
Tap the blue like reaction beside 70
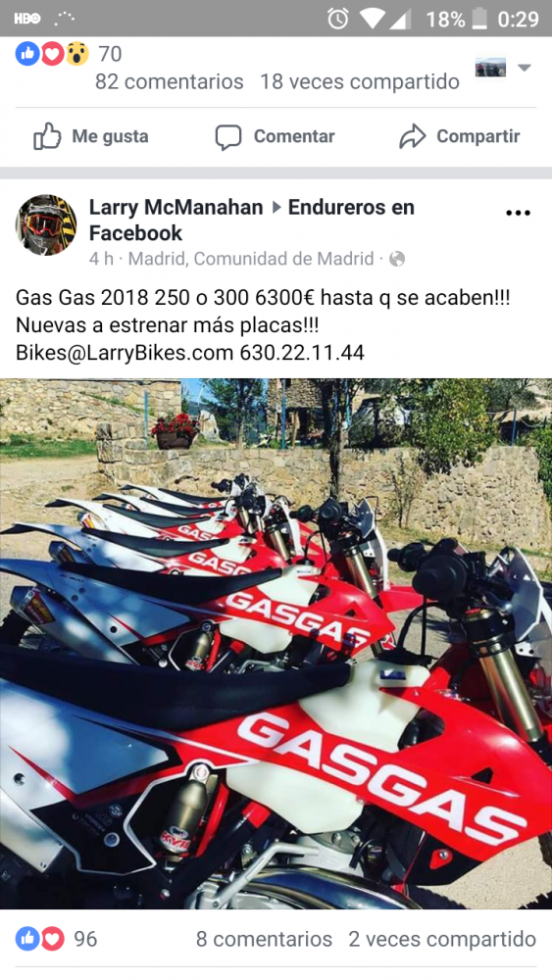[x=27, y=54]
